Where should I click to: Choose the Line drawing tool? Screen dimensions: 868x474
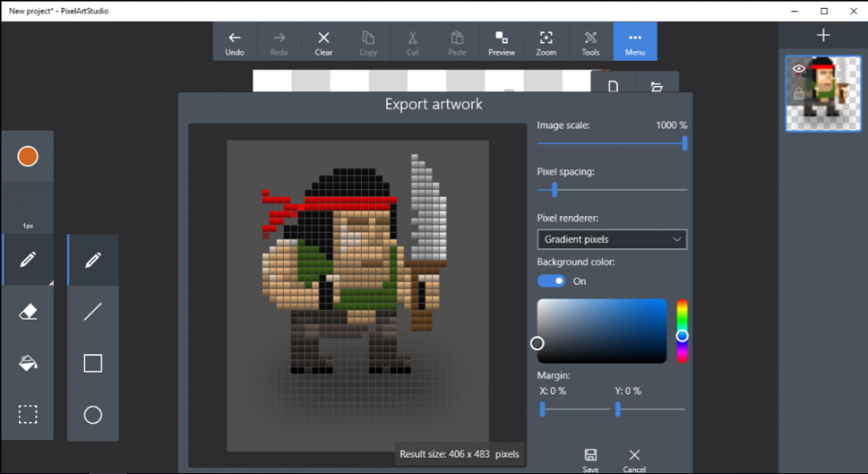click(93, 311)
